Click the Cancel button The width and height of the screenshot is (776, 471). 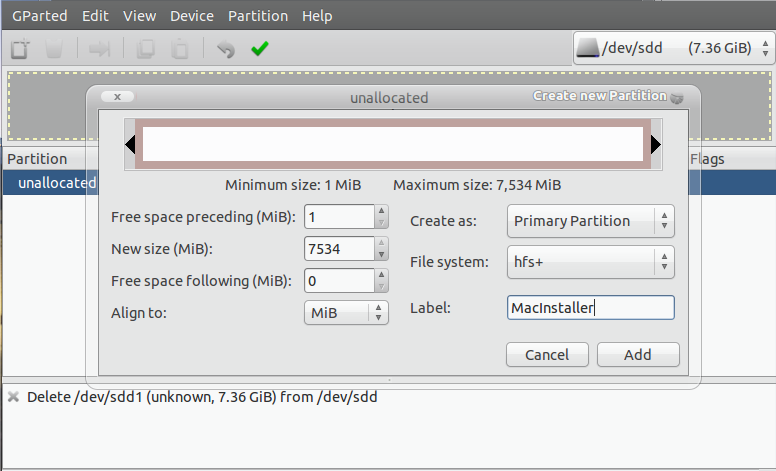tap(547, 354)
